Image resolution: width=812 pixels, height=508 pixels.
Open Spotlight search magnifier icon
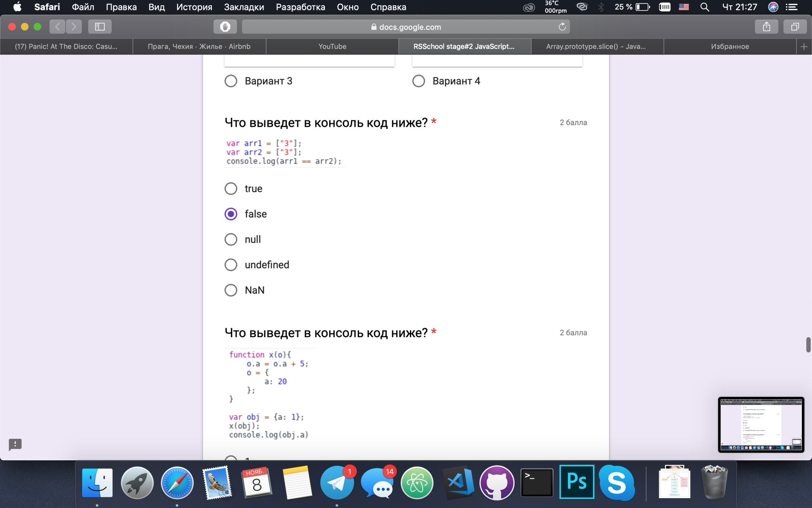tap(705, 7)
